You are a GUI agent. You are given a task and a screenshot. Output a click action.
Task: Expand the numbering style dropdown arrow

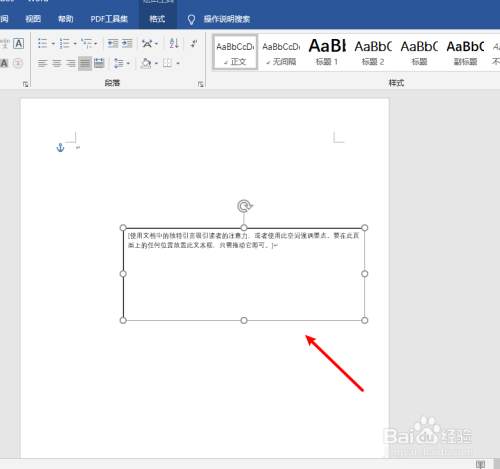click(75, 44)
